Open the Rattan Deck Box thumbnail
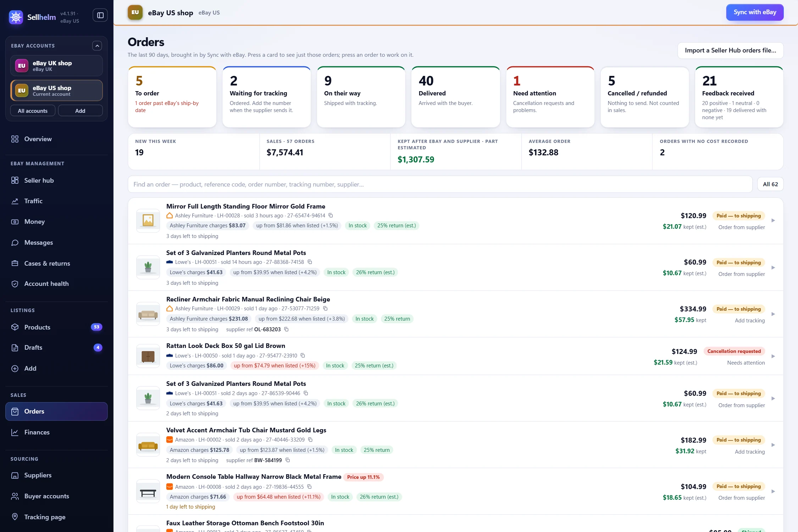The width and height of the screenshot is (798, 532). [x=148, y=356]
